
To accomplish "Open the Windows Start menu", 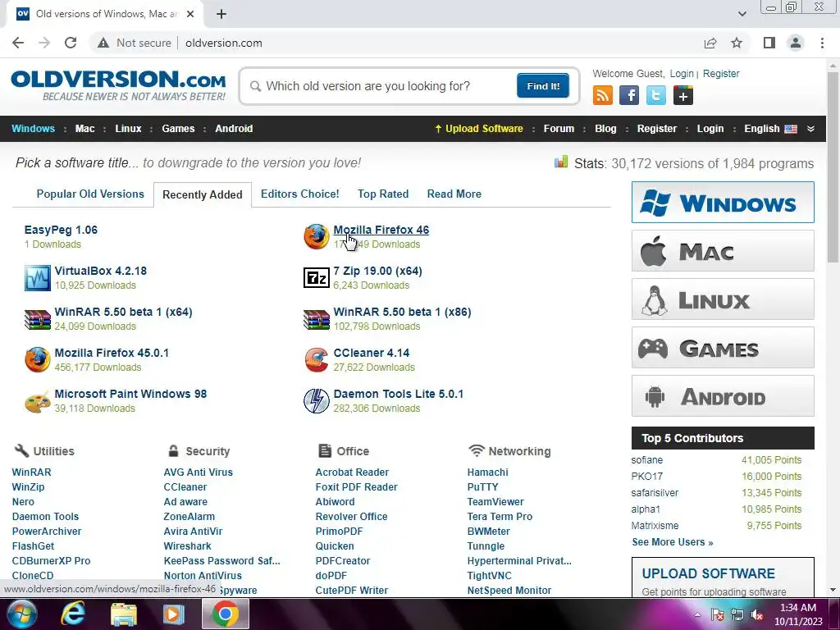I will point(22,614).
